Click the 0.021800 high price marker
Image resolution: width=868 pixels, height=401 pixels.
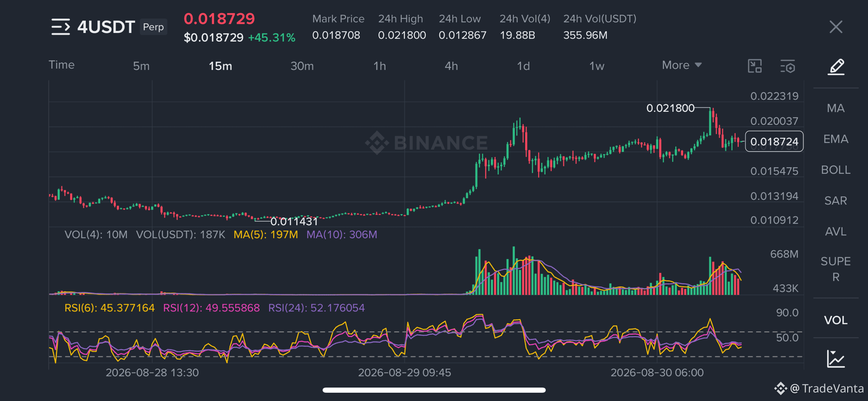[x=670, y=108]
